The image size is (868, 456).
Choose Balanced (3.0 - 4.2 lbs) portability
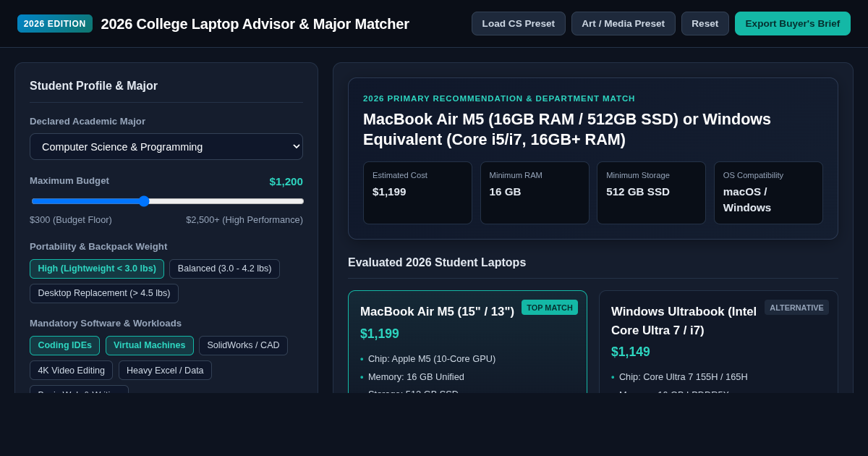(224, 269)
